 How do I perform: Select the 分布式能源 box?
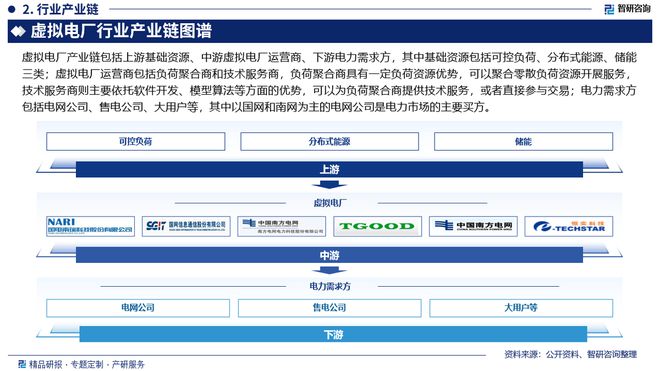point(330,141)
